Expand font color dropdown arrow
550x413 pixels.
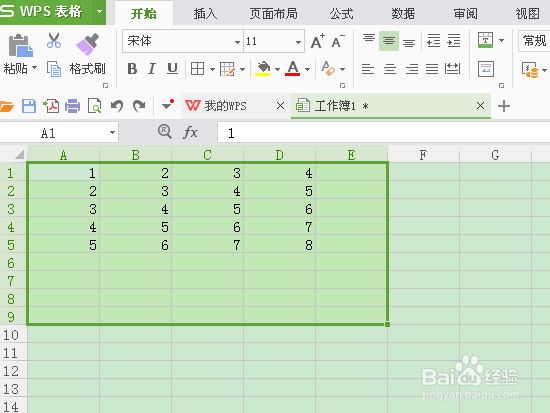[x=307, y=69]
